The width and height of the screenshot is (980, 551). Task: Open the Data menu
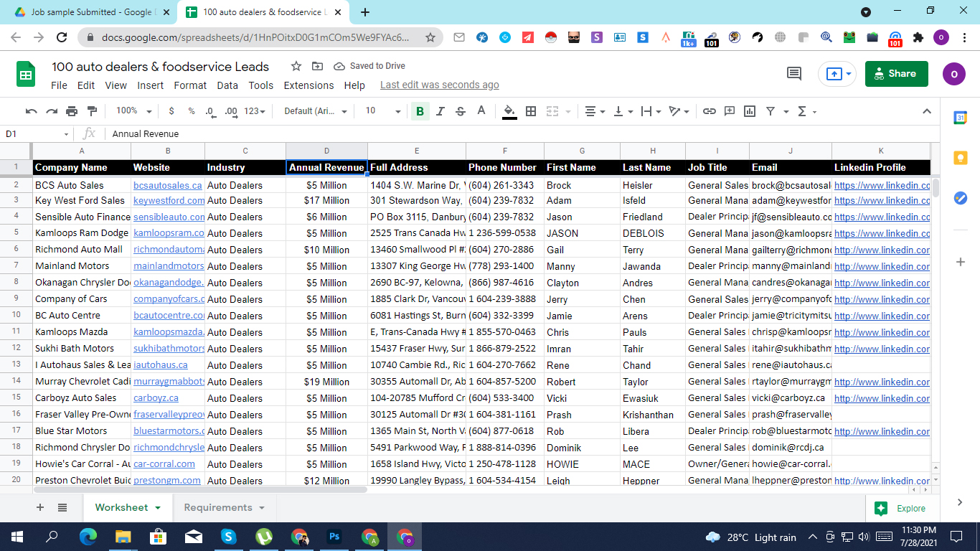[x=227, y=85]
